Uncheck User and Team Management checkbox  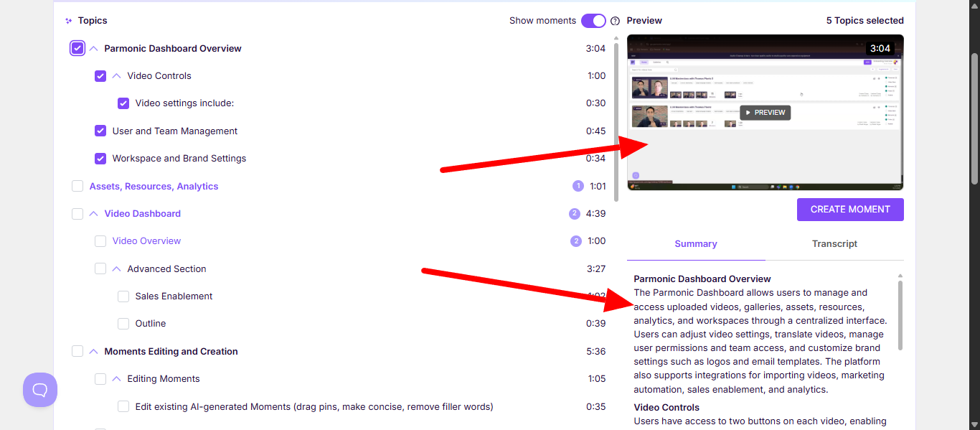tap(100, 131)
